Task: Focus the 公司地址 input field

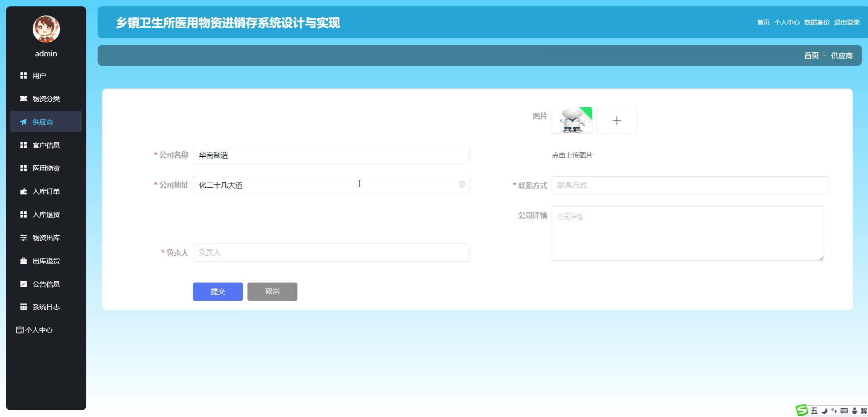Action: pos(331,185)
